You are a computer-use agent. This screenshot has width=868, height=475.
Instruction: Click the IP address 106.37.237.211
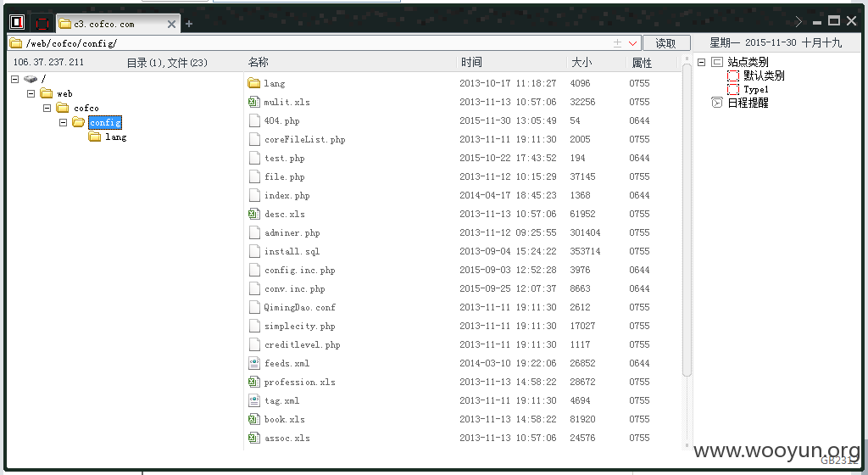click(x=48, y=62)
